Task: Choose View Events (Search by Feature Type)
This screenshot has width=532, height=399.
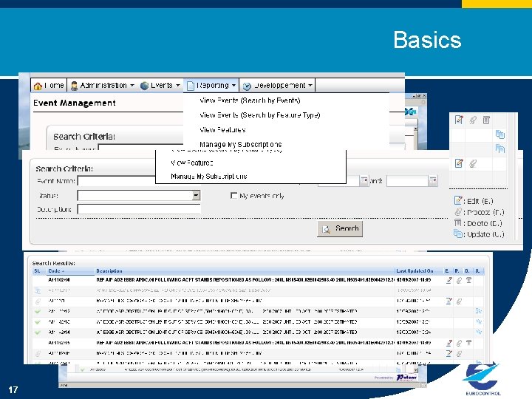Action: 259,115
